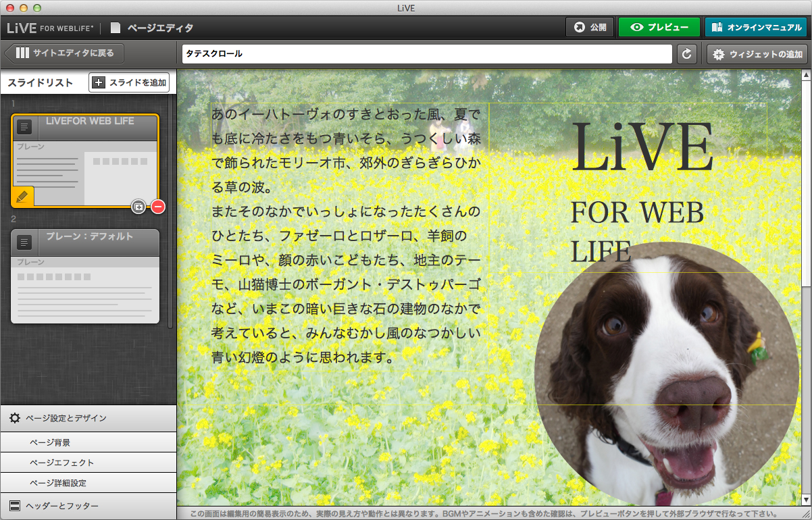Click the LiVE FOR WEBLIFE logo

[x=51, y=28]
